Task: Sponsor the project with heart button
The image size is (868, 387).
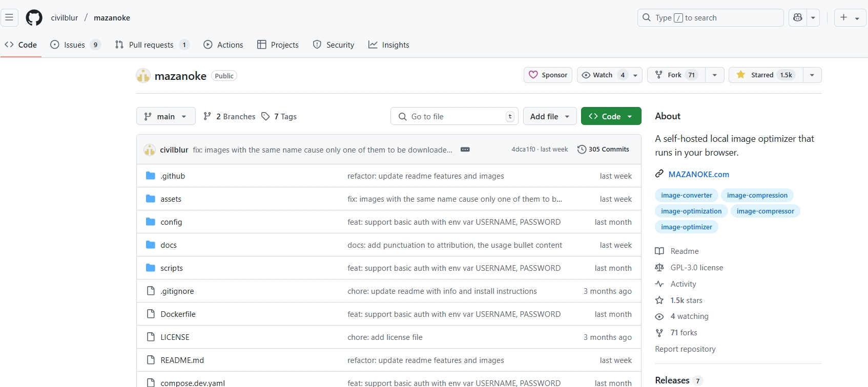Action: click(548, 75)
